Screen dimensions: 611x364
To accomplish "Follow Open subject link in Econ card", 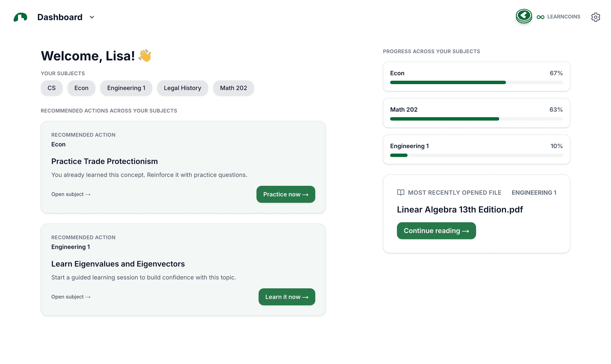I will pos(71,194).
